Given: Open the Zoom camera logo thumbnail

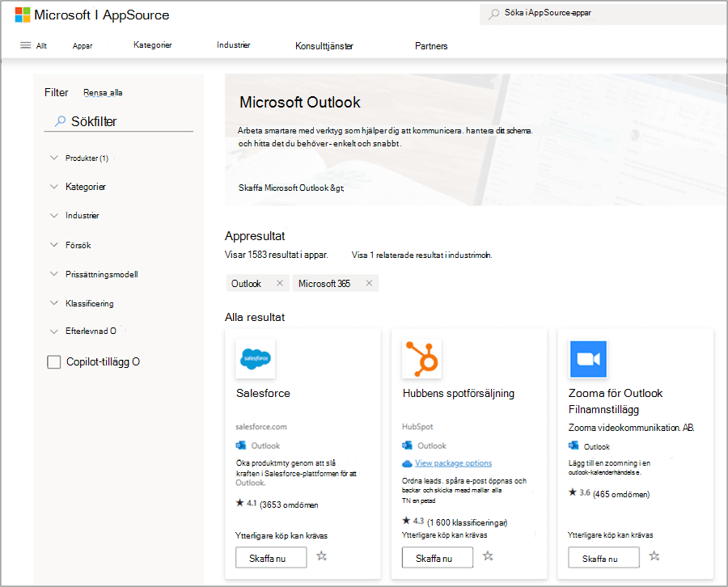Looking at the screenshot, I should (588, 359).
